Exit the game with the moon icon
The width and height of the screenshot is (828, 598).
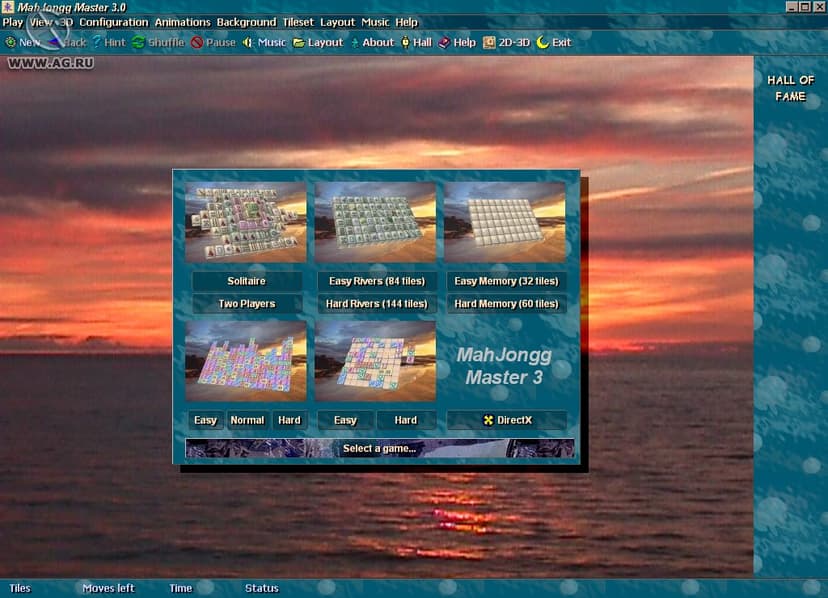pos(554,42)
